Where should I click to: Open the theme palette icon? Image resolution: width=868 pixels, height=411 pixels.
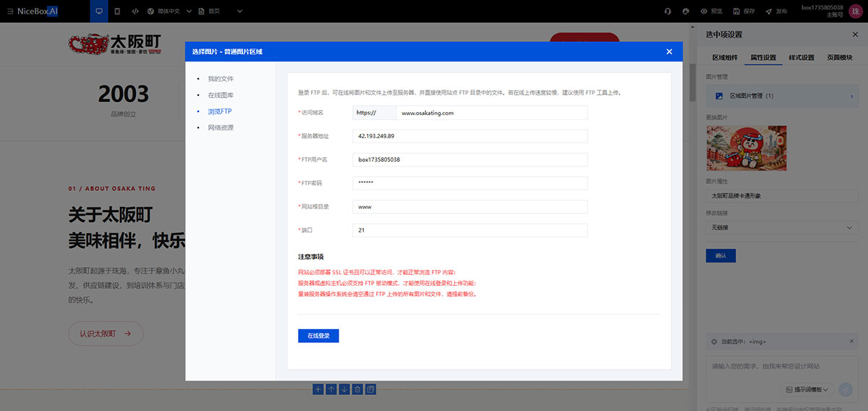(685, 12)
